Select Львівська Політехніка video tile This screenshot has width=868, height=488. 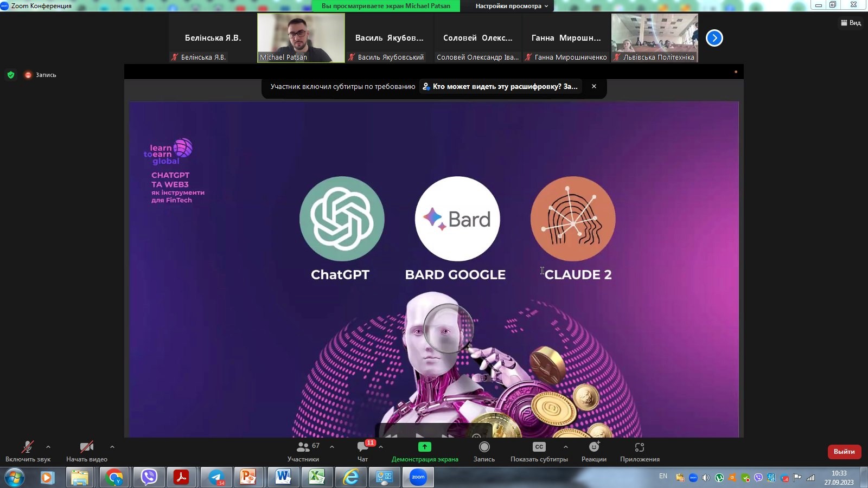[655, 38]
